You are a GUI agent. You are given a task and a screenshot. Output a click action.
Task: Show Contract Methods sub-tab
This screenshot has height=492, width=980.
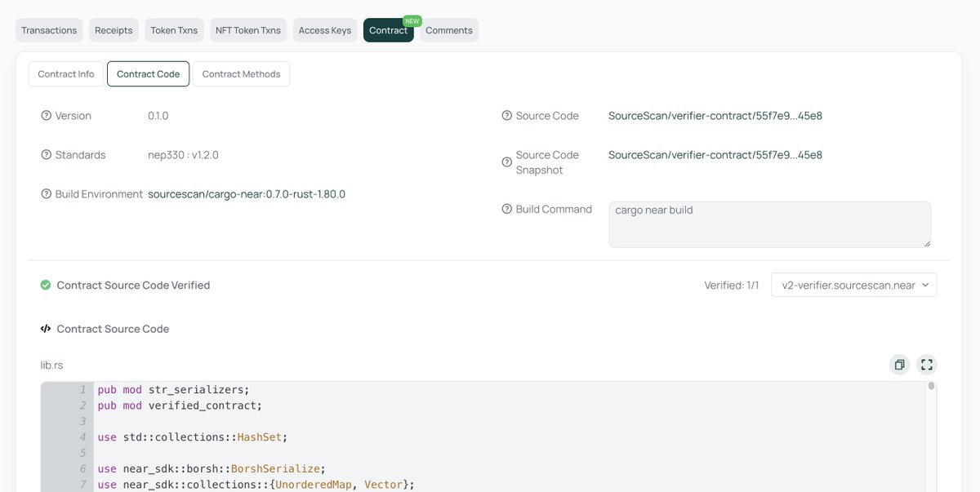point(241,73)
